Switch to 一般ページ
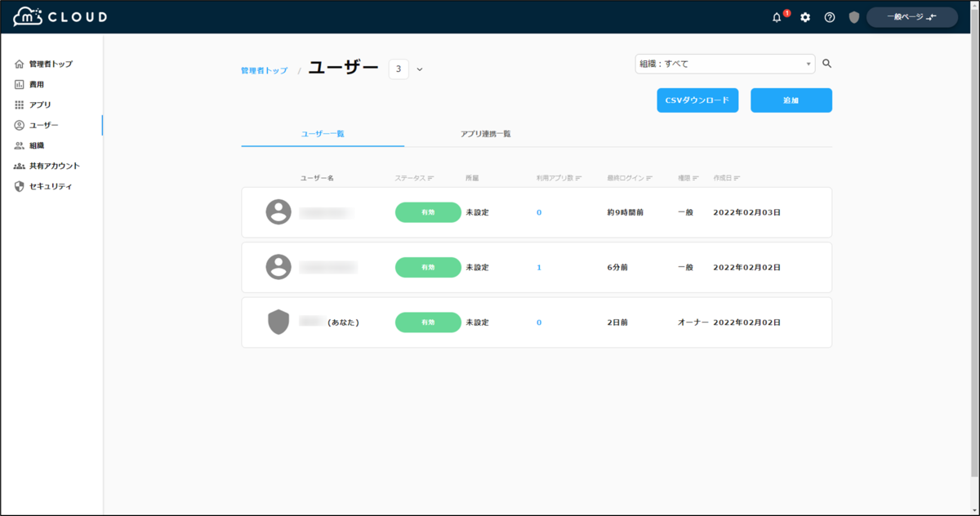 (912, 17)
